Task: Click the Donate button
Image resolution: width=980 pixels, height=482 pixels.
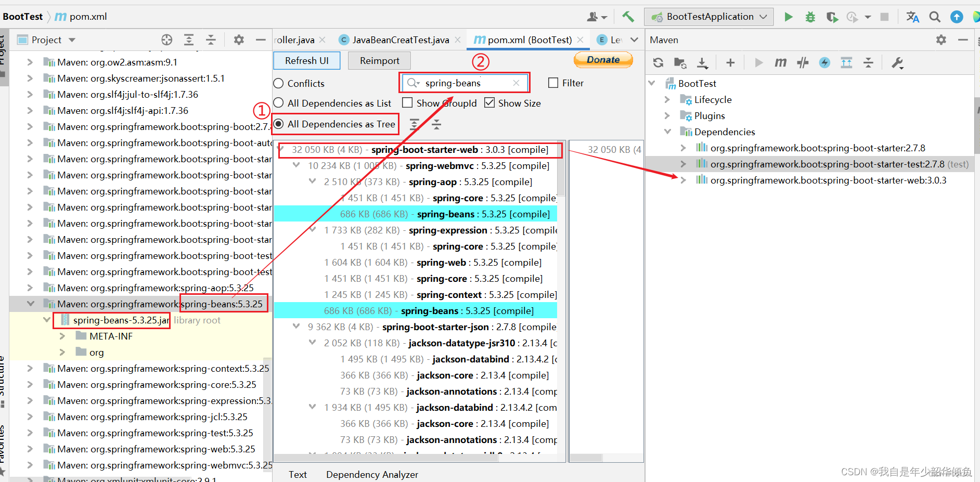Action: [603, 60]
